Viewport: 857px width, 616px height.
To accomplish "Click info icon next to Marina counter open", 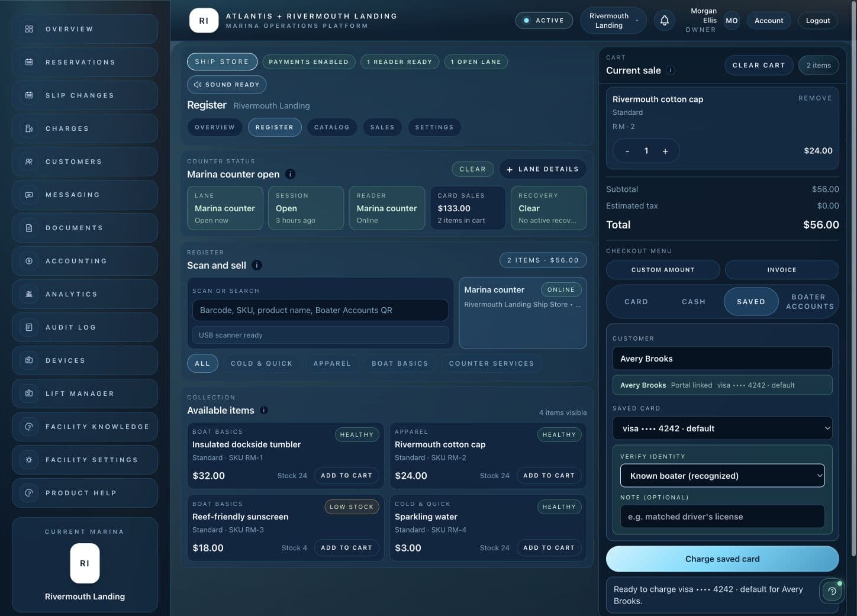I will [x=290, y=174].
